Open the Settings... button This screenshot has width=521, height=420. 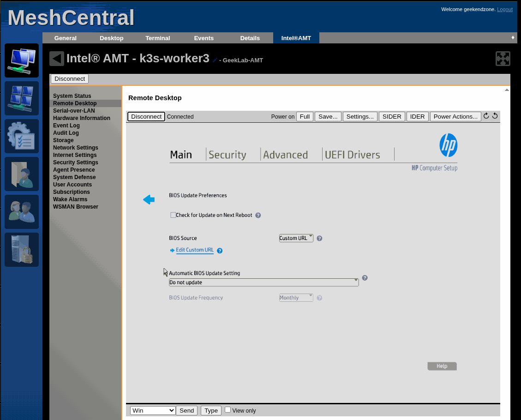tap(360, 117)
